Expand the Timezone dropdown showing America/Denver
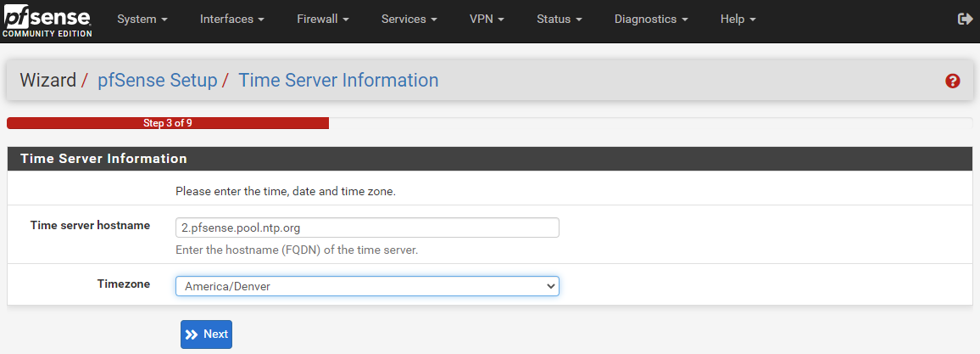This screenshot has width=980, height=354. click(367, 286)
